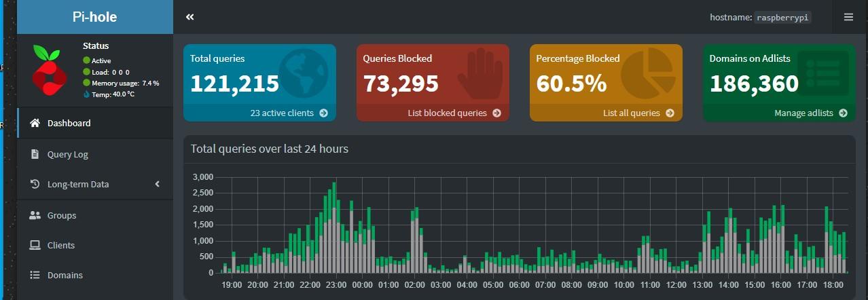Click the Domains list icon

[x=35, y=275]
